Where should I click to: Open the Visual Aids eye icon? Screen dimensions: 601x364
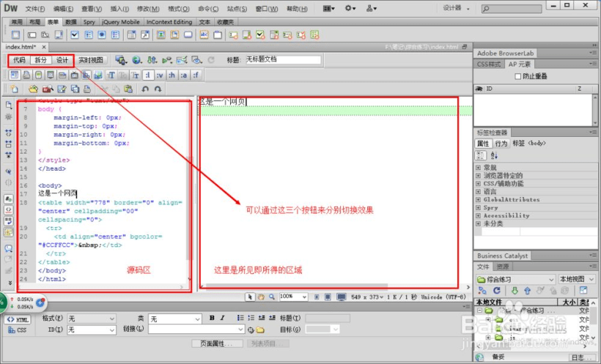click(x=196, y=60)
